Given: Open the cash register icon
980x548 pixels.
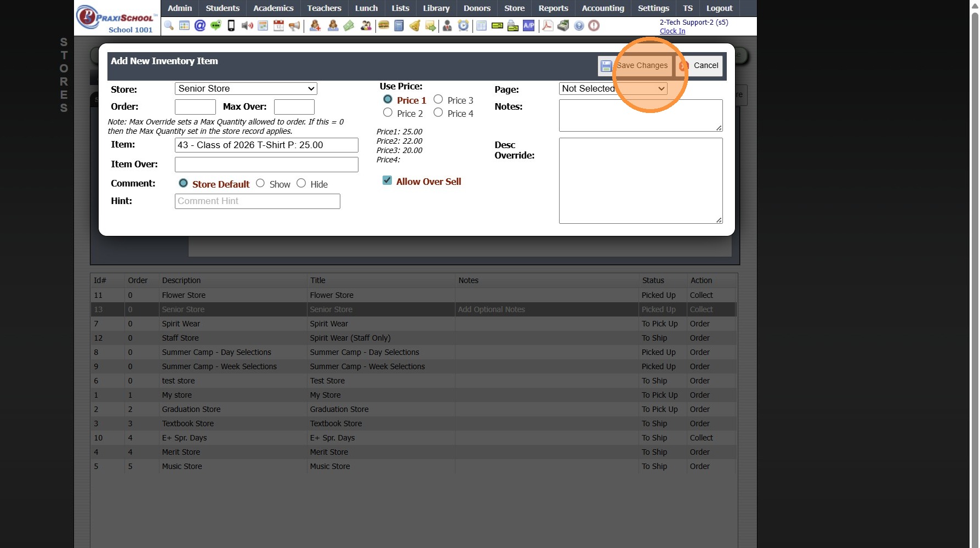Looking at the screenshot, I should click(563, 26).
